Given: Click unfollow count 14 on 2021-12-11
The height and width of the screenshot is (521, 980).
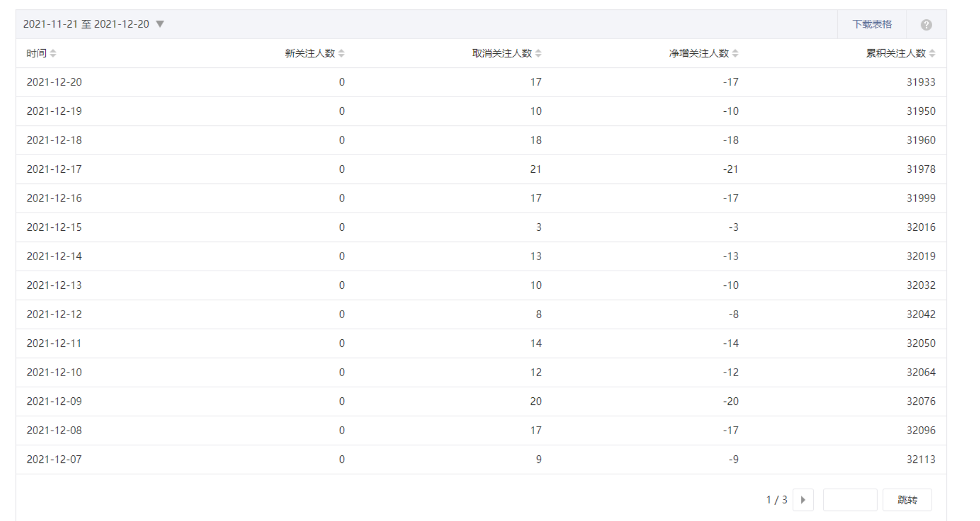Looking at the screenshot, I should tap(536, 344).
